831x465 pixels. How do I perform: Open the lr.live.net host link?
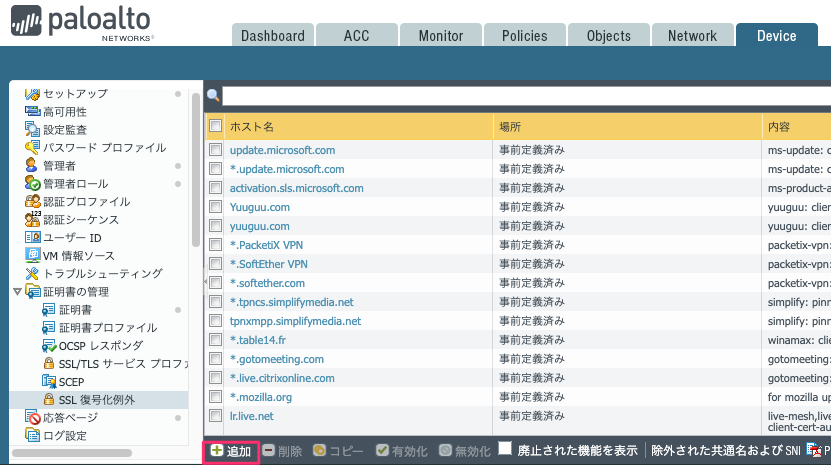(x=252, y=416)
